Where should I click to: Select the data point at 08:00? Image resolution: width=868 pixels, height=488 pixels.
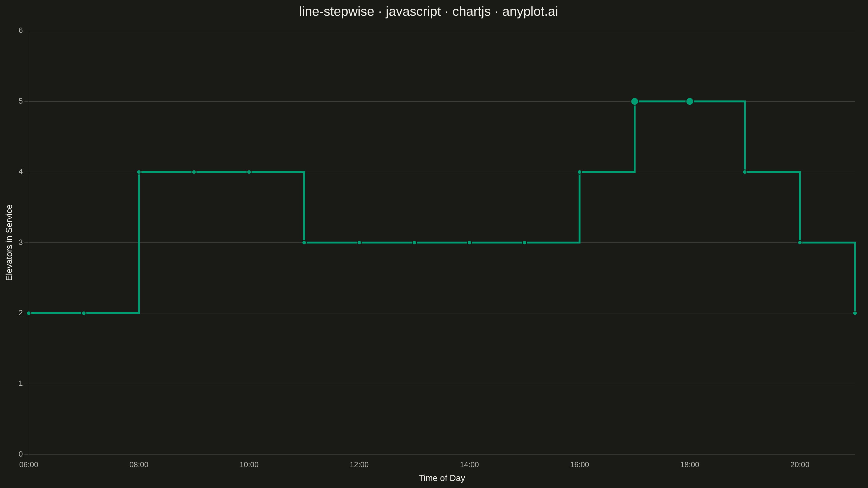(139, 172)
